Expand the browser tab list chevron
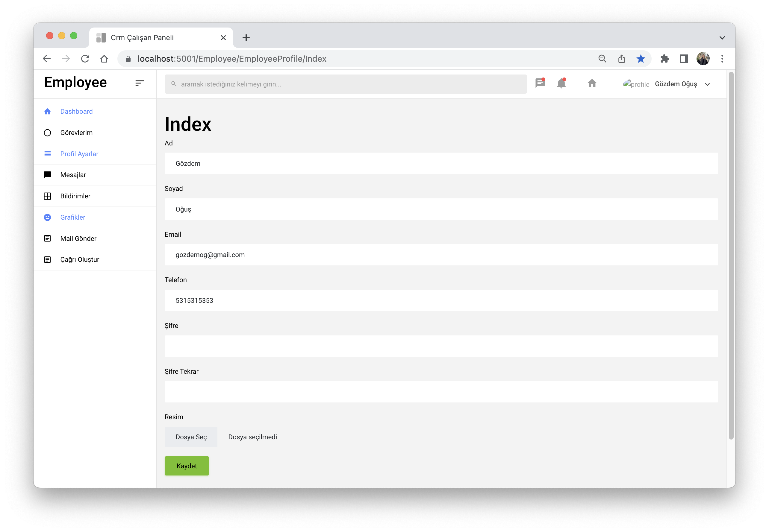 tap(722, 37)
